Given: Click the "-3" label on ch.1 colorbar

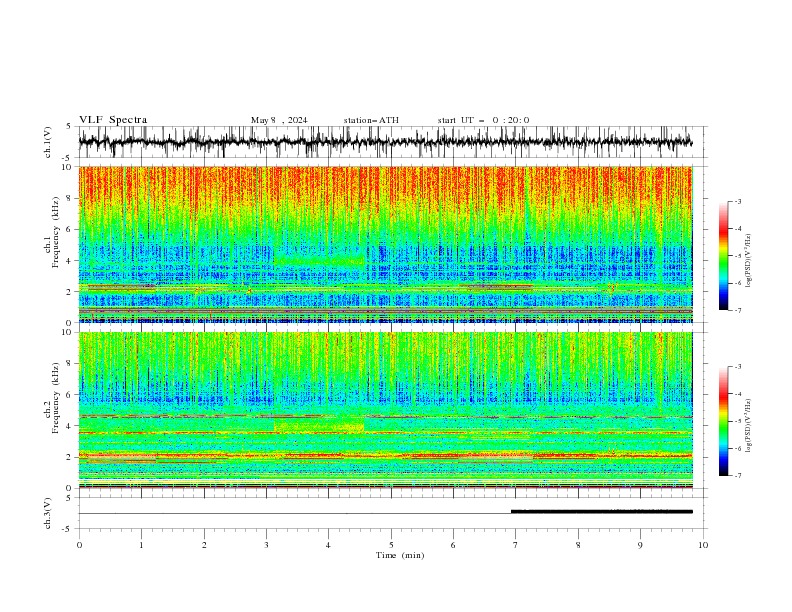Looking at the screenshot, I should tap(737, 201).
